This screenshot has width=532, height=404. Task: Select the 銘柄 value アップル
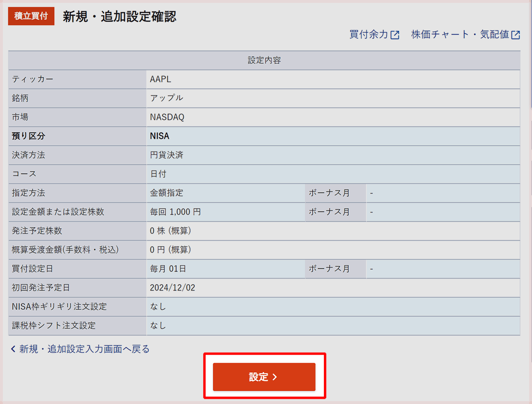tap(167, 98)
